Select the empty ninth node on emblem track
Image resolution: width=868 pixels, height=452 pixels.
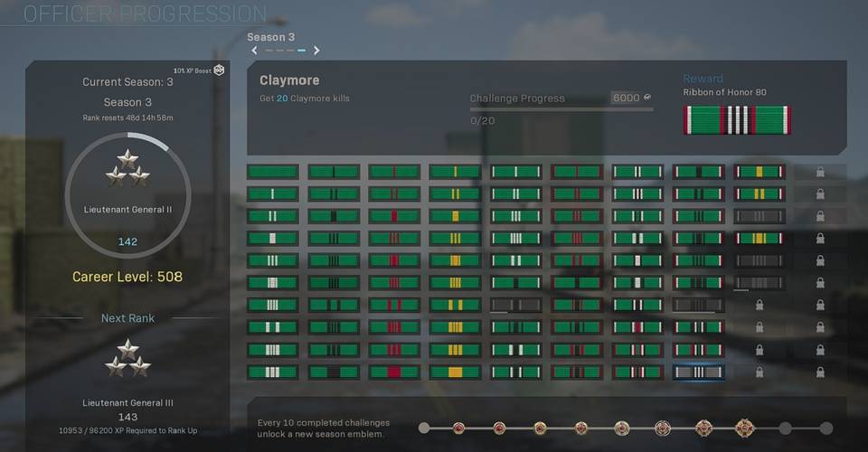click(785, 428)
